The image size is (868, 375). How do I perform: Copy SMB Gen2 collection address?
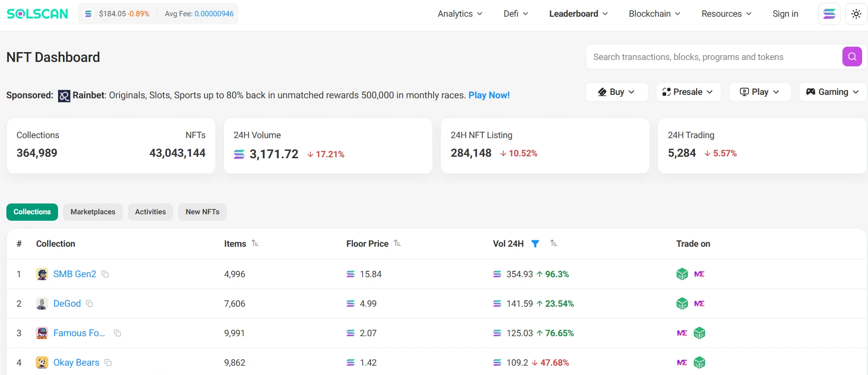coord(105,274)
